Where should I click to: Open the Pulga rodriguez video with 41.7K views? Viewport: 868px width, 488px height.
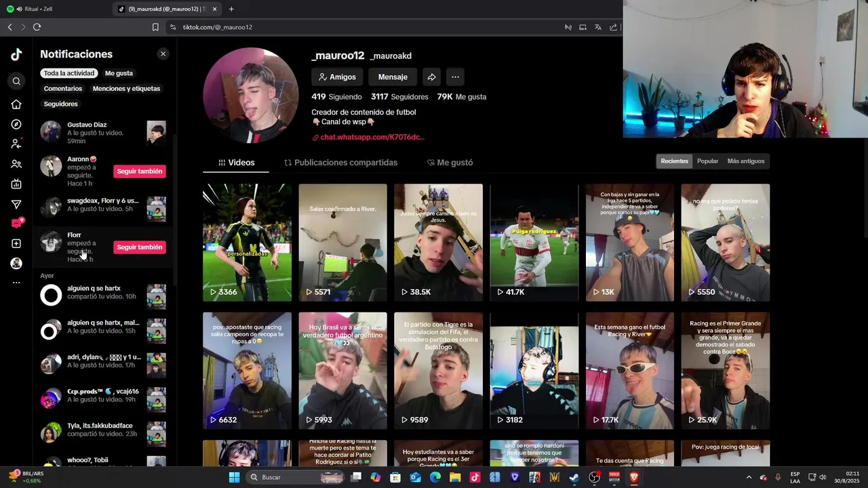click(534, 243)
